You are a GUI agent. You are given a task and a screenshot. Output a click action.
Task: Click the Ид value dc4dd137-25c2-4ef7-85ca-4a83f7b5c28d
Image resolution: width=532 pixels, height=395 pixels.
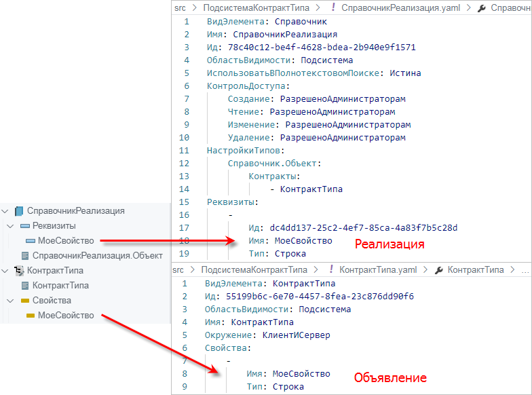364,228
